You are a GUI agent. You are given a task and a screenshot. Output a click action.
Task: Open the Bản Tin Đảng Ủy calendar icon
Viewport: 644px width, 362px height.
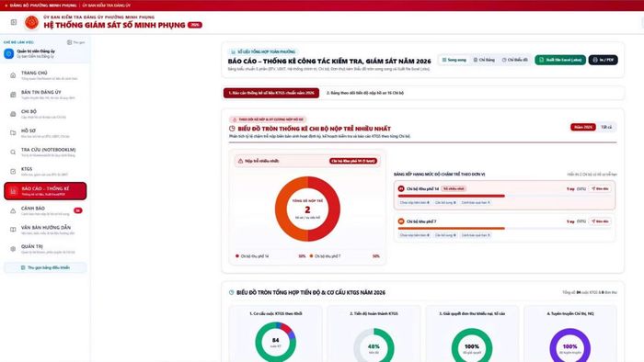pyautogui.click(x=13, y=95)
